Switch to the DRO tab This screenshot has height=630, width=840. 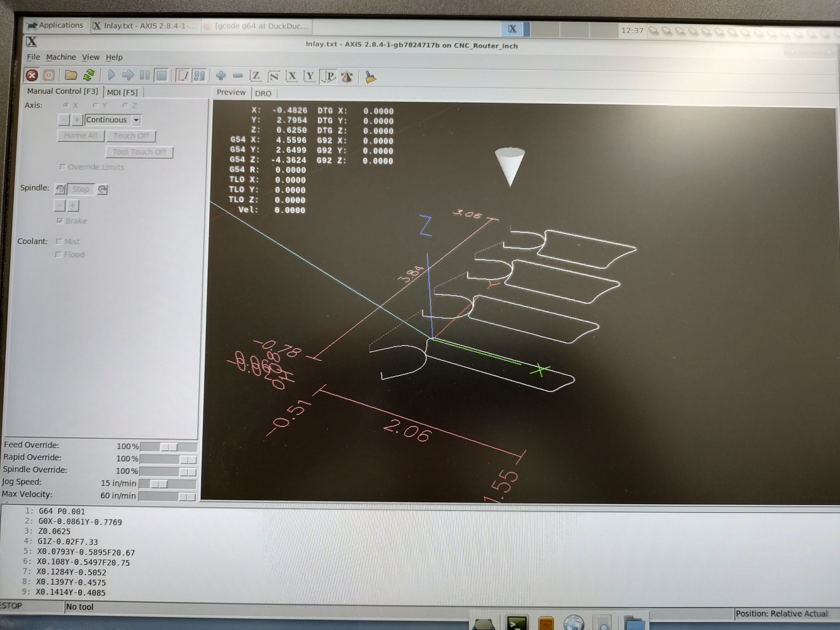[x=263, y=93]
